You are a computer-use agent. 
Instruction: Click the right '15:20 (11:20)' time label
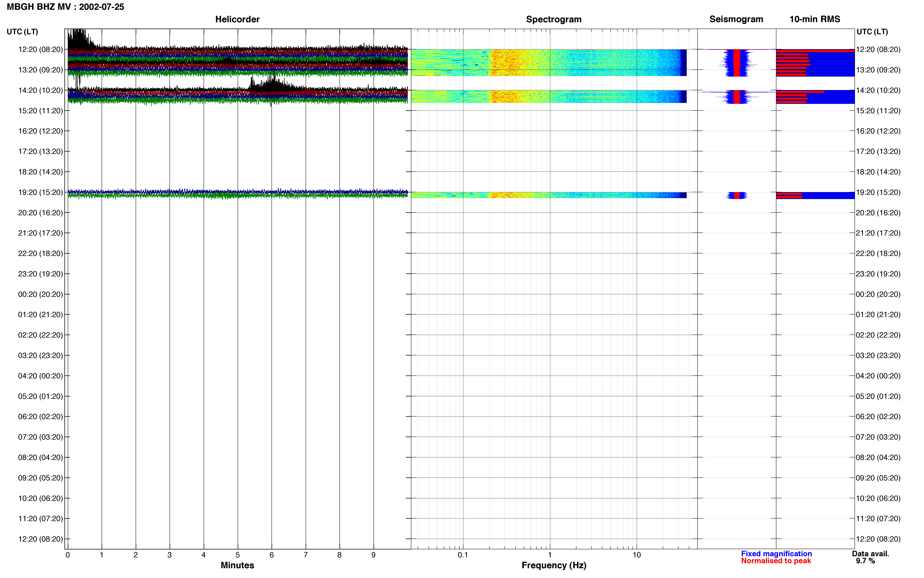[x=878, y=111]
